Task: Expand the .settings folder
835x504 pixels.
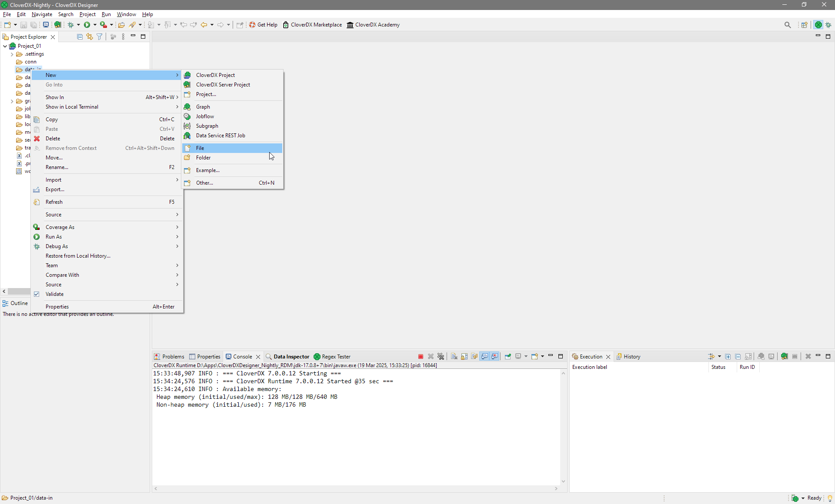Action: [12, 54]
